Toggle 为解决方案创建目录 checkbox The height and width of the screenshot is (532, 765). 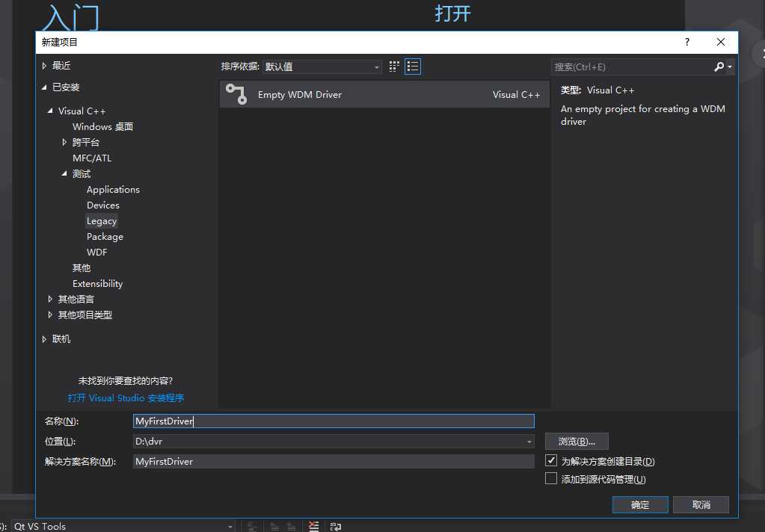pyautogui.click(x=551, y=460)
